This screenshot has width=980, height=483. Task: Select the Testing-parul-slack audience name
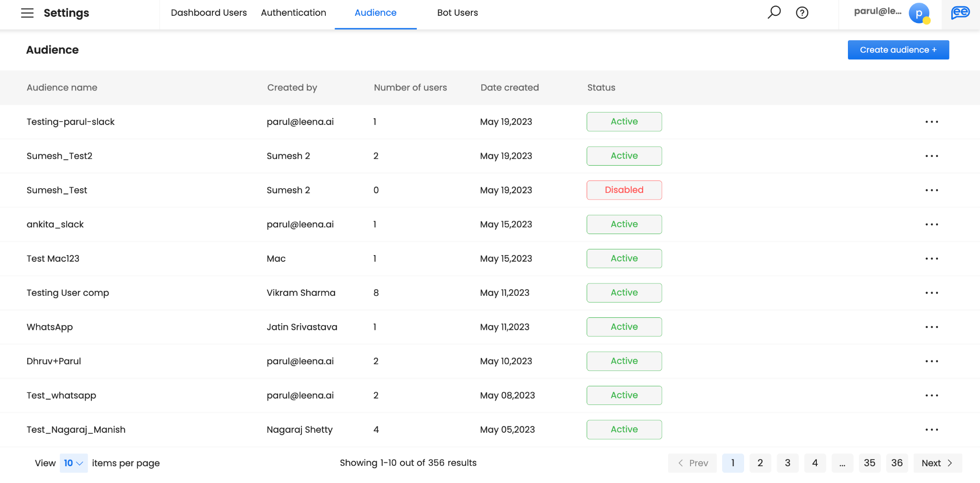point(70,122)
